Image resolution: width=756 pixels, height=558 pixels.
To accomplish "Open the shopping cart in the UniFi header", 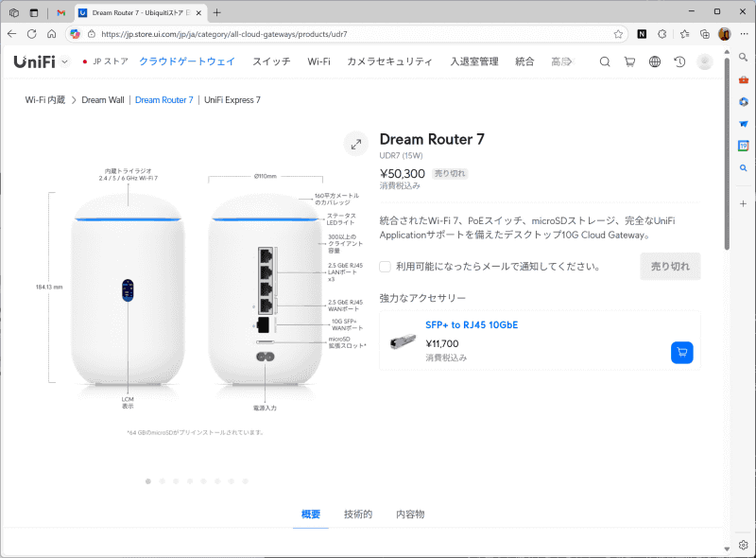I will coord(629,60).
